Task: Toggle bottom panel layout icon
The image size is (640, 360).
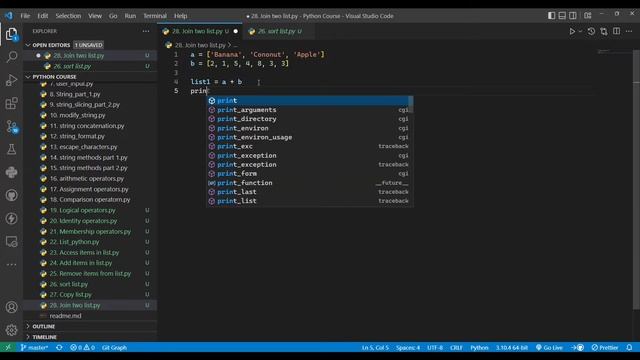Action: tap(562, 16)
